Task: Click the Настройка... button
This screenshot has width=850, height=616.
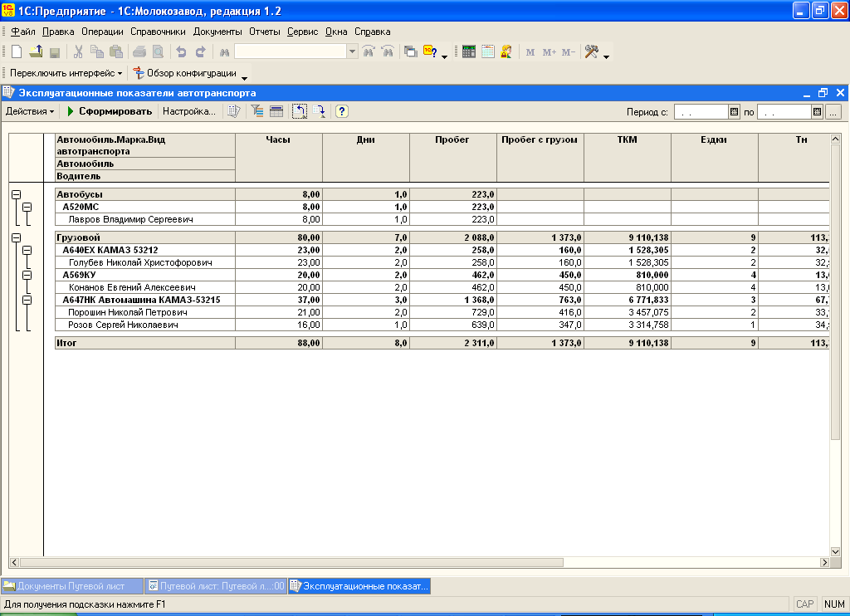Action: [x=188, y=111]
